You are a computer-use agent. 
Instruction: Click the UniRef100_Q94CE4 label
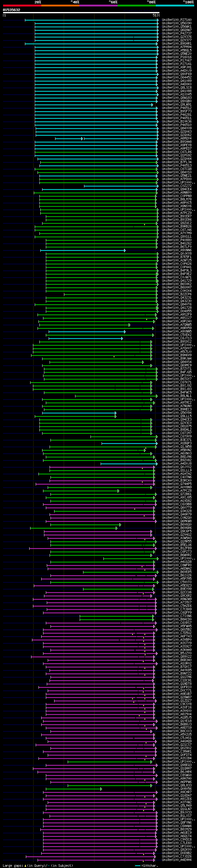point(176,189)
